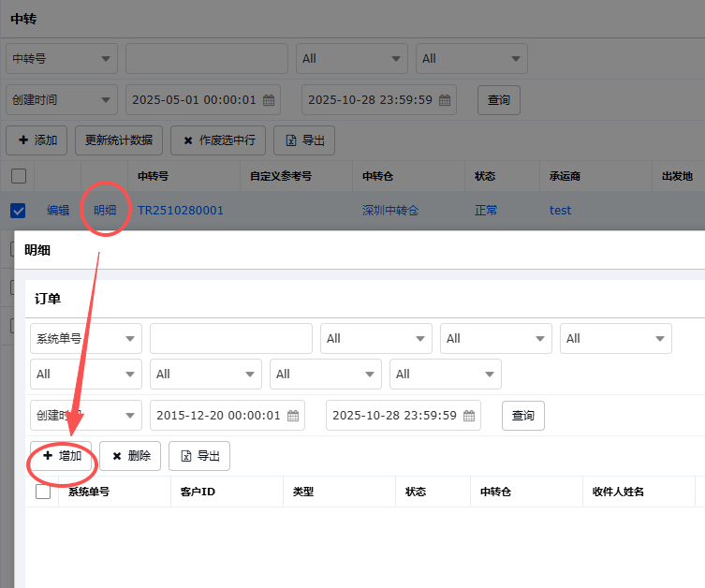Click the search text field beside 系统单号
Image resolution: width=705 pixels, height=588 pixels.
click(x=230, y=339)
